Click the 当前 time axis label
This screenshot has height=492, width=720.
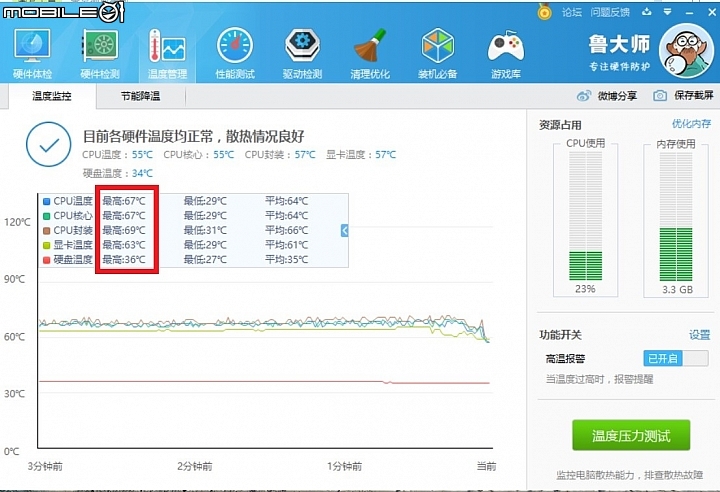[x=486, y=466]
